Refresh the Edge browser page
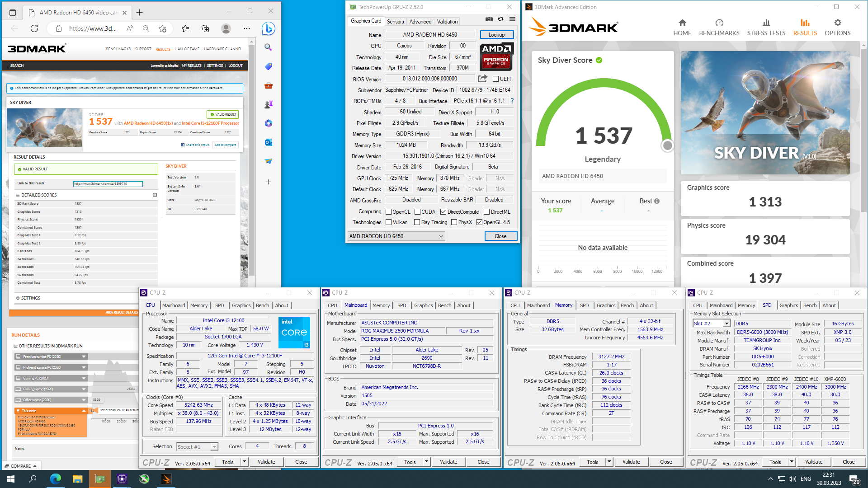 coord(34,28)
